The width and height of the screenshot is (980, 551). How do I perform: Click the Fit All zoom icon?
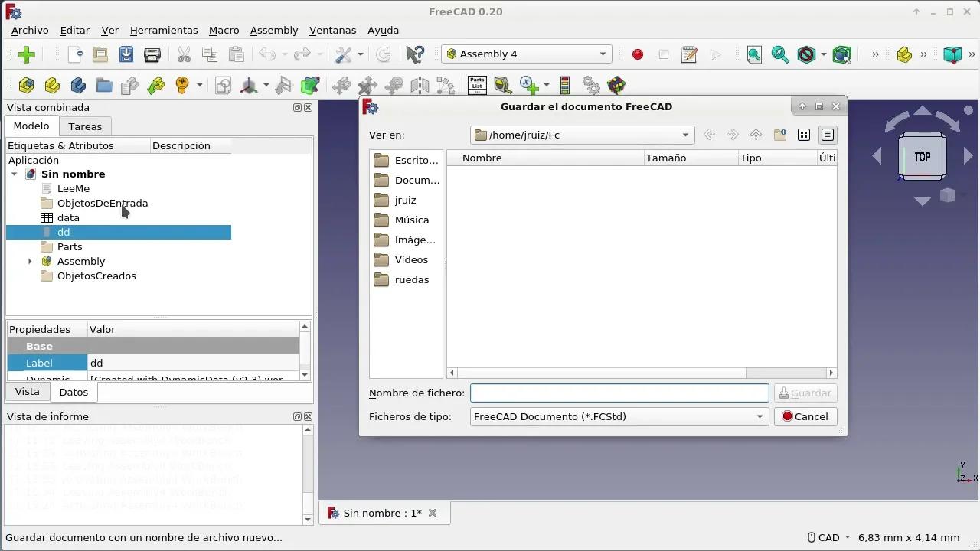pos(754,54)
